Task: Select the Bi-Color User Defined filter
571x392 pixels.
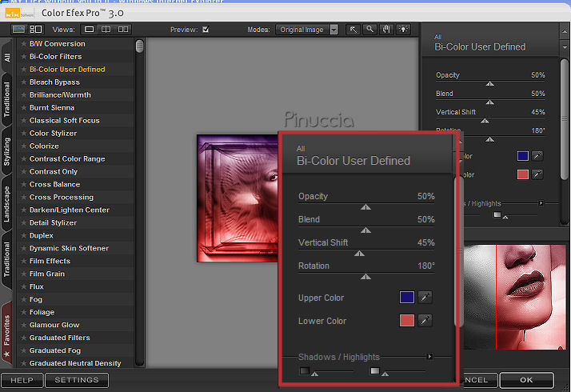Action: coord(67,70)
